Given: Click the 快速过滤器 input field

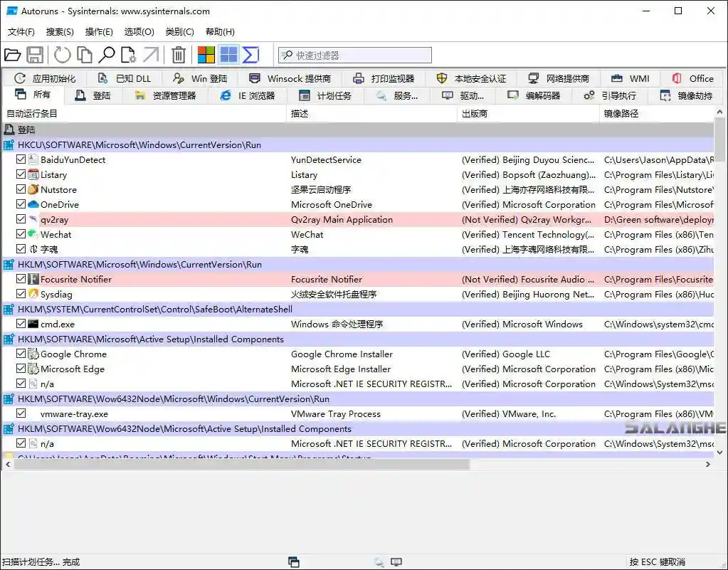Looking at the screenshot, I should click(x=356, y=55).
